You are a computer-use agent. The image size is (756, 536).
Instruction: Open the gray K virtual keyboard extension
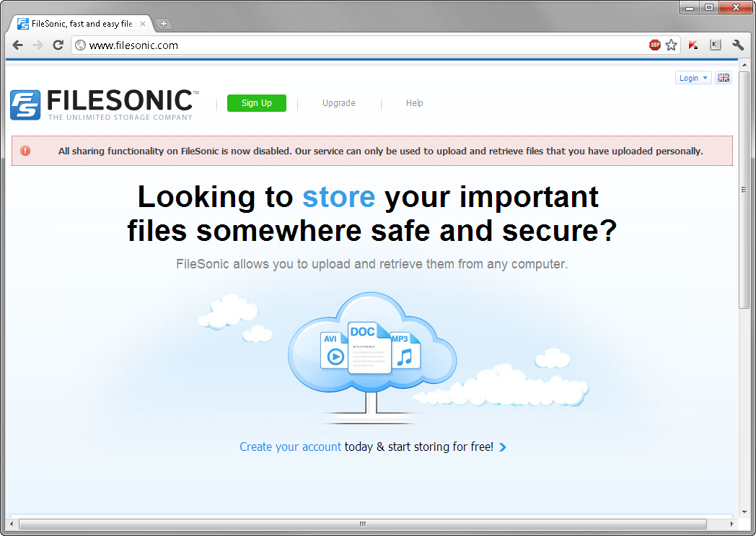(716, 45)
